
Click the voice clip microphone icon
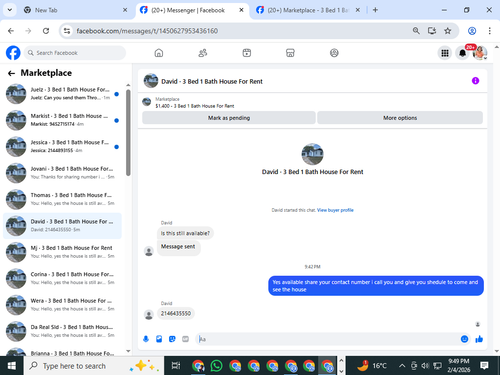[x=146, y=339]
